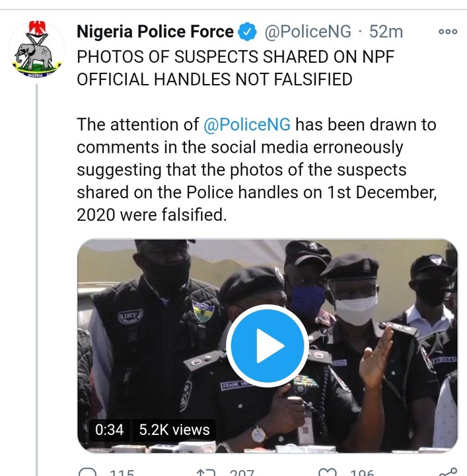The width and height of the screenshot is (467, 476).
Task: Open the @PoliceNG handle in the header
Action: (308, 32)
